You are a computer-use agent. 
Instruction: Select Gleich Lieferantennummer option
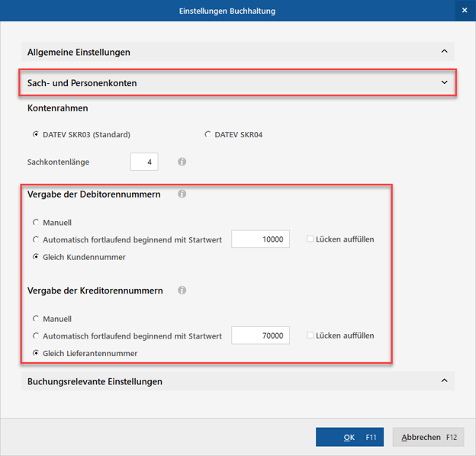pos(36,353)
